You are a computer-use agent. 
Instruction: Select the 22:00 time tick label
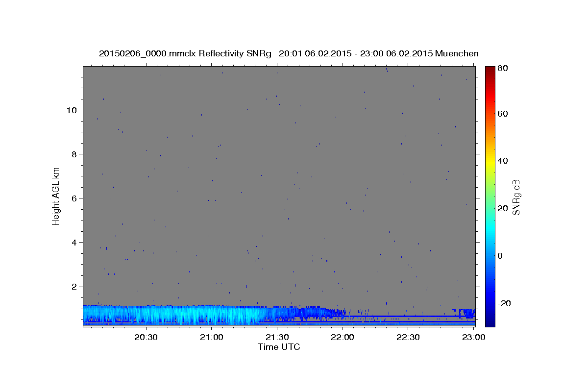tap(343, 337)
